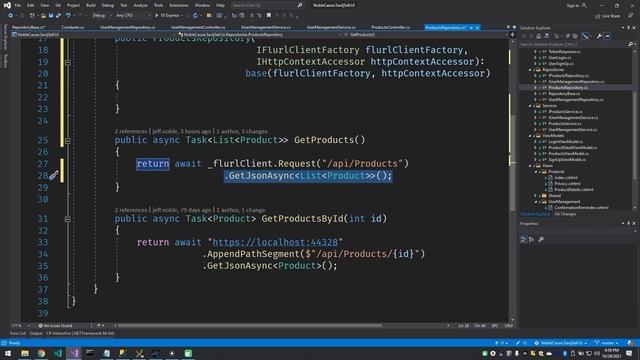Screen dimensions: 640x360
Task: Switch to the RepositoryBase.cs tab
Action: coord(29,27)
